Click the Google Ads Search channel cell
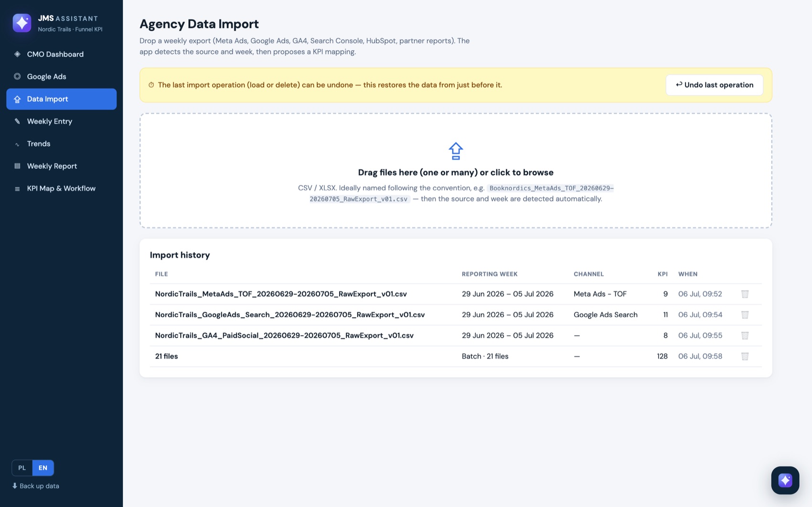 click(606, 315)
